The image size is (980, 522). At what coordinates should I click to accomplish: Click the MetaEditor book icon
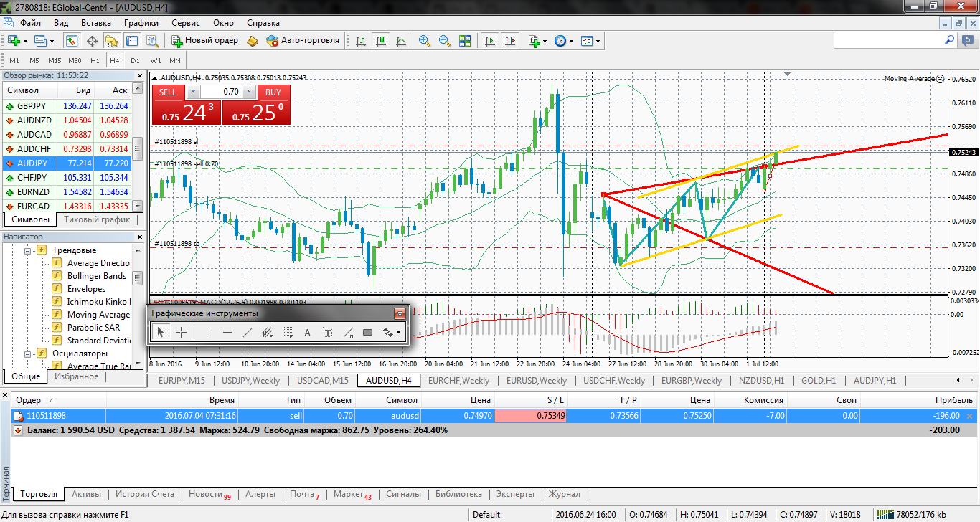tap(252, 41)
